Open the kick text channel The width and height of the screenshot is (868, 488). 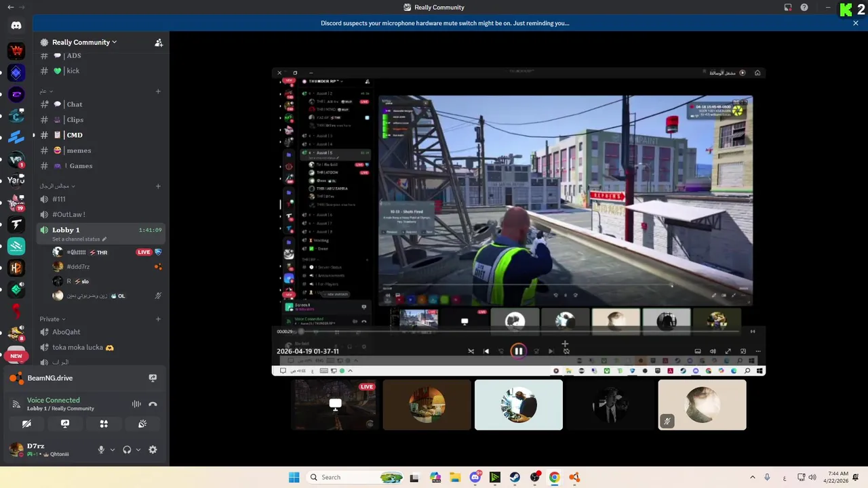101,70
